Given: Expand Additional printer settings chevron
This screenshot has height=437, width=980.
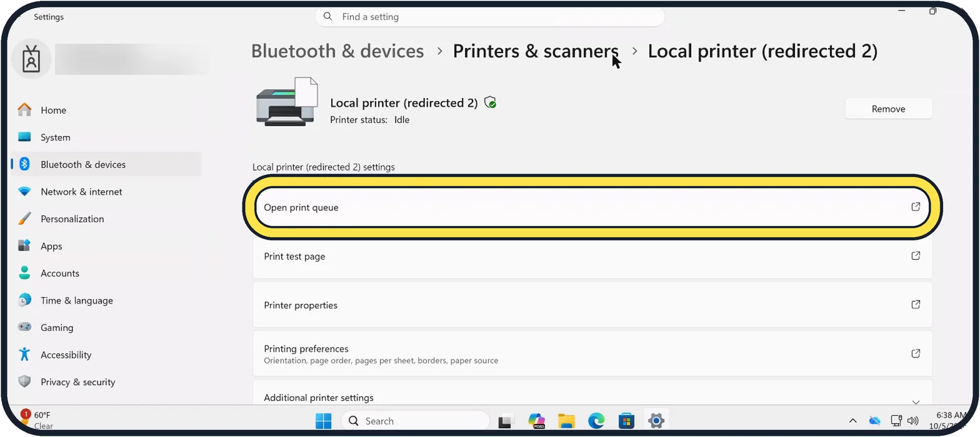Looking at the screenshot, I should coord(916,403).
